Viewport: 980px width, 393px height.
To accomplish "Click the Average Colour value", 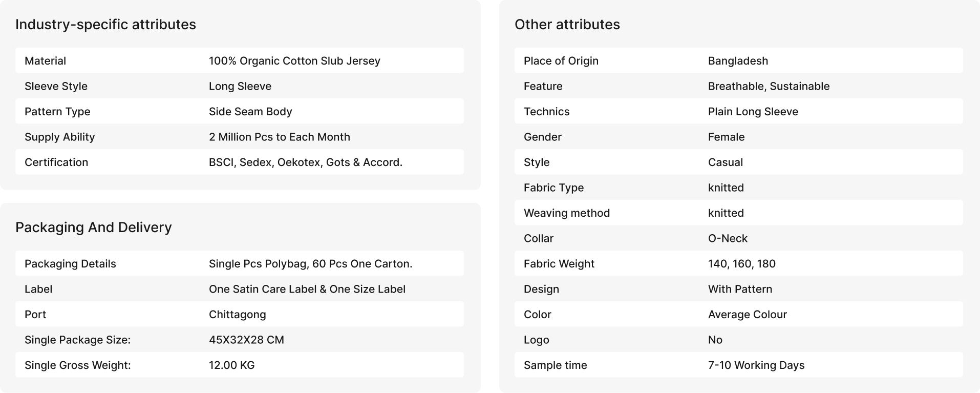I will 747,315.
